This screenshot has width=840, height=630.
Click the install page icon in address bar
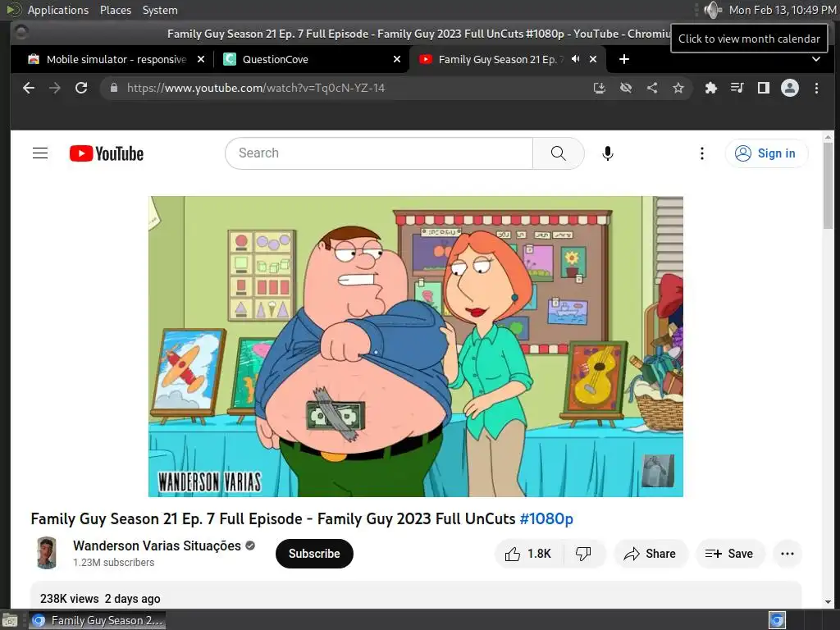pyautogui.click(x=600, y=88)
